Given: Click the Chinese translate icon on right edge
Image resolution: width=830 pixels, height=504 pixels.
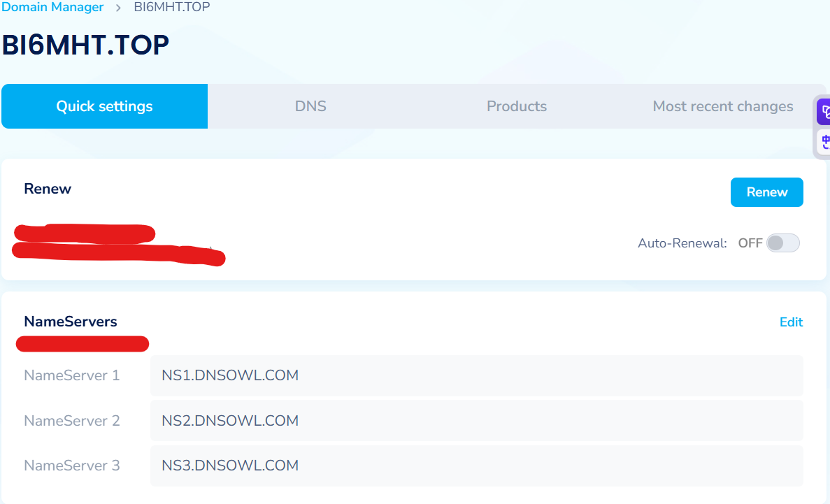Looking at the screenshot, I should tap(824, 143).
